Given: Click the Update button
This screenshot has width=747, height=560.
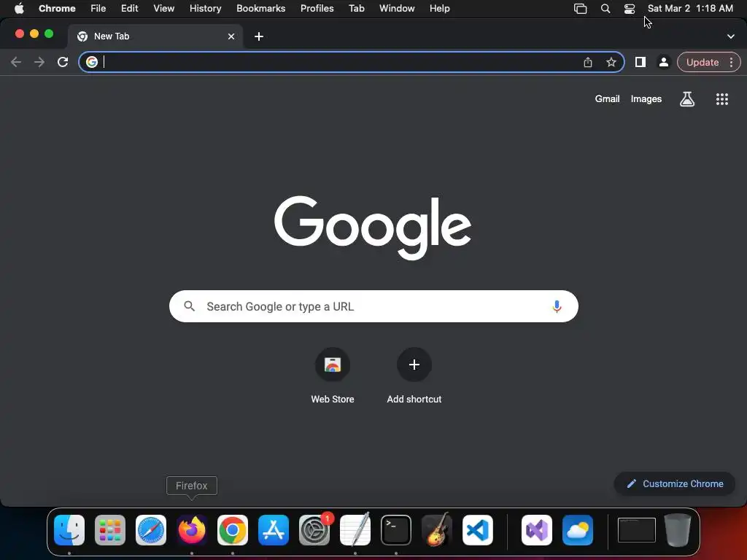Looking at the screenshot, I should [703, 62].
